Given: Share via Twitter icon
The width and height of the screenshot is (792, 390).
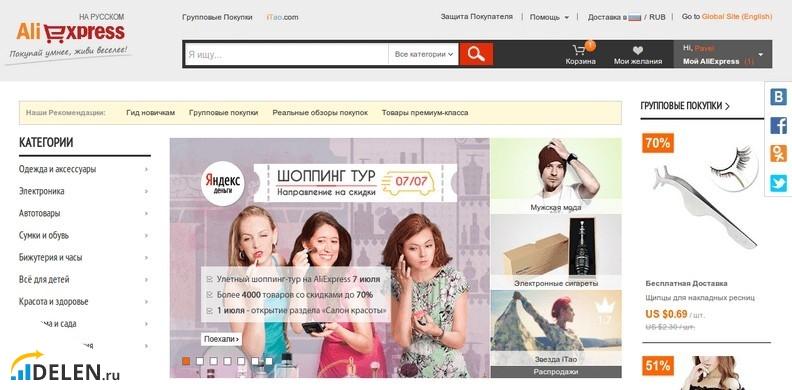Looking at the screenshot, I should 778,183.
